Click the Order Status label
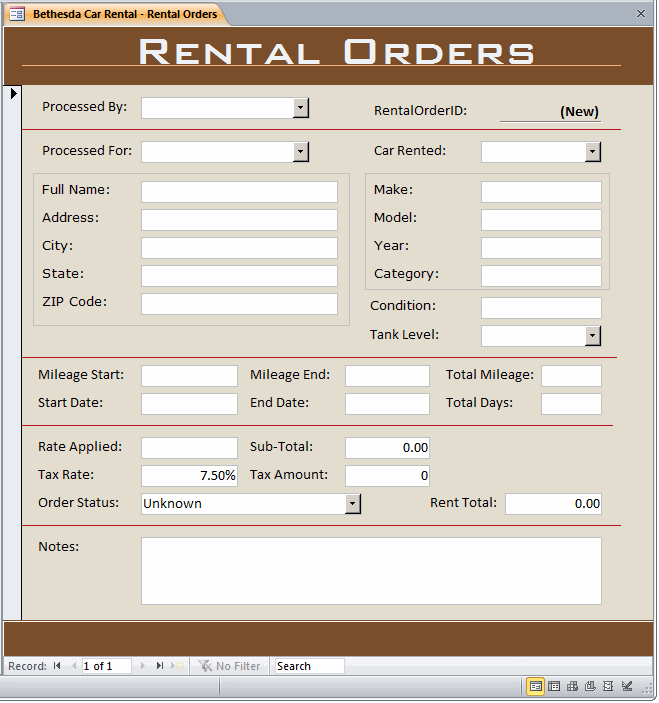 (79, 503)
